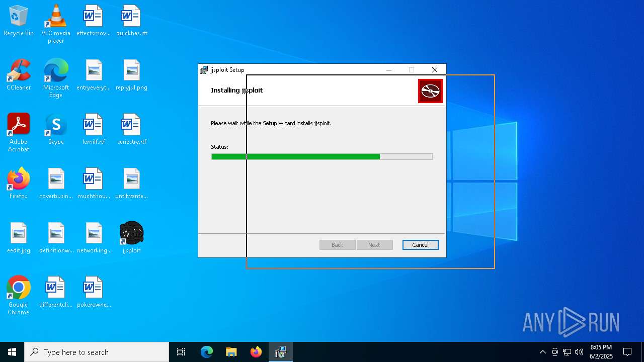This screenshot has height=362, width=644.
Task: Open network status tray icon
Action: 567,352
